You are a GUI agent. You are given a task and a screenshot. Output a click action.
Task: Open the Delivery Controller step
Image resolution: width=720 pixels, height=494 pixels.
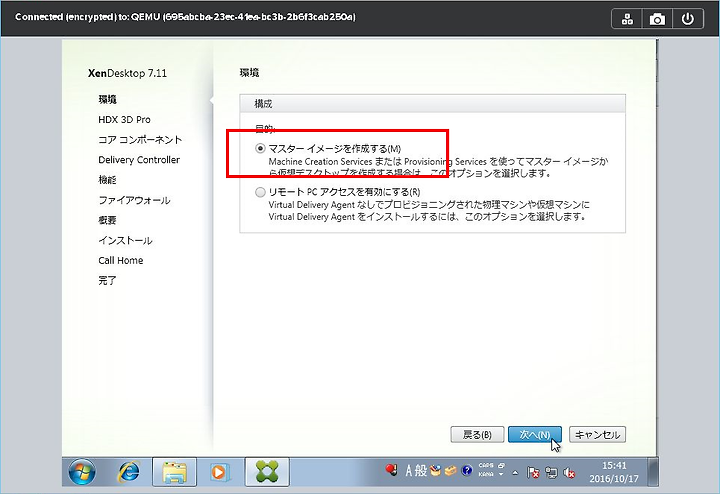point(139,160)
